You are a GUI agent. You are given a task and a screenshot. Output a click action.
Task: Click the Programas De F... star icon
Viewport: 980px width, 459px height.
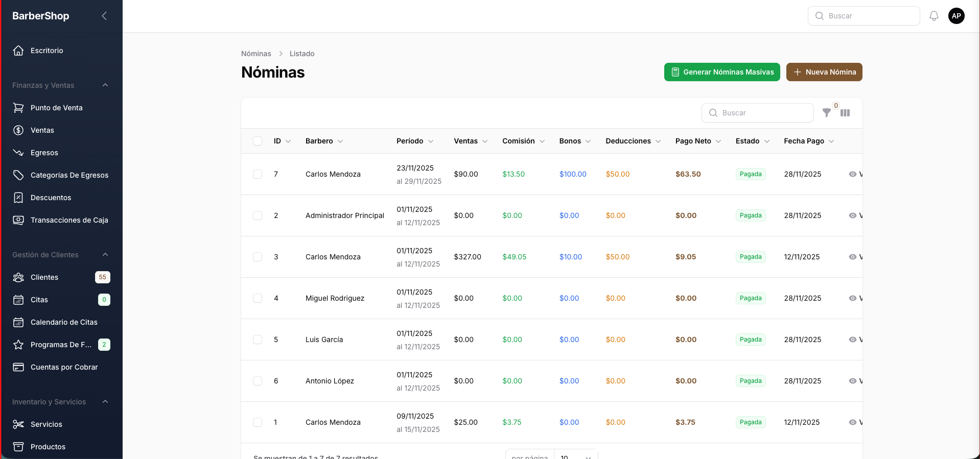click(18, 345)
